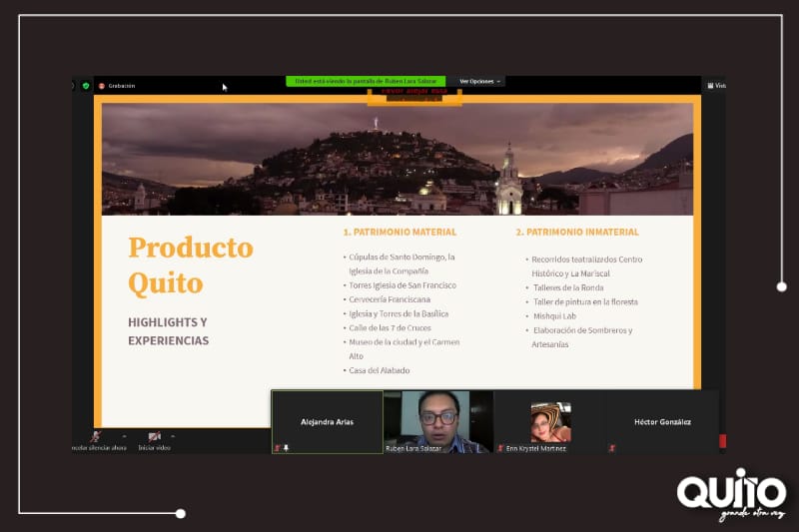Expand the Ver Opciones dropdown

tap(479, 81)
